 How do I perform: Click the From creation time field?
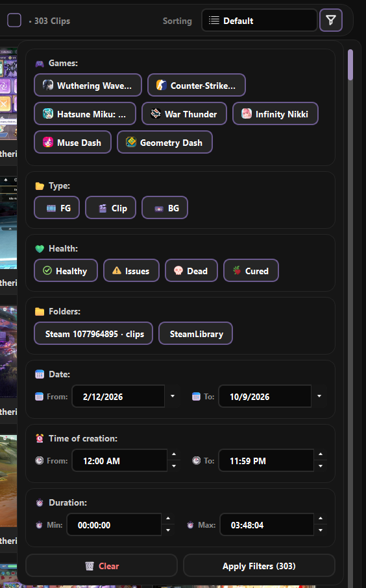[x=120, y=460]
